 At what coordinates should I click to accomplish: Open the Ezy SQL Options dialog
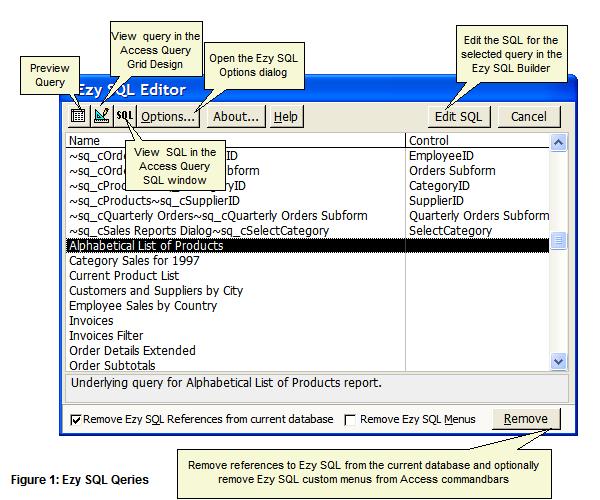[x=168, y=117]
